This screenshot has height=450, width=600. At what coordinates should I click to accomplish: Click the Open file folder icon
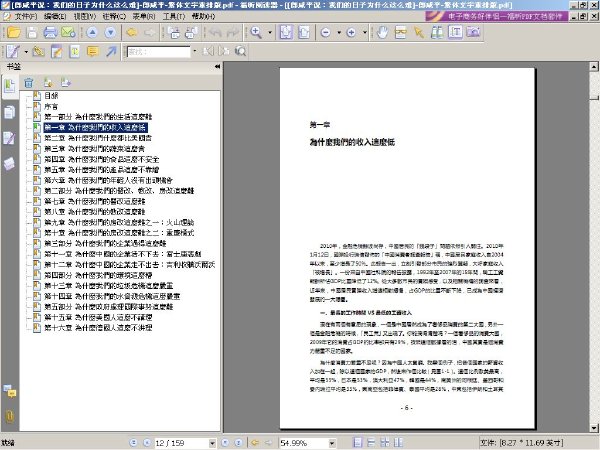coord(14,33)
